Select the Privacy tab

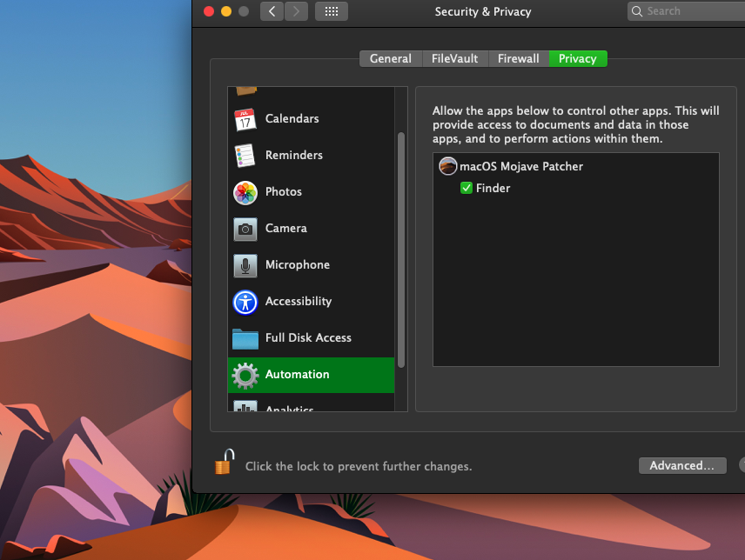(x=577, y=59)
